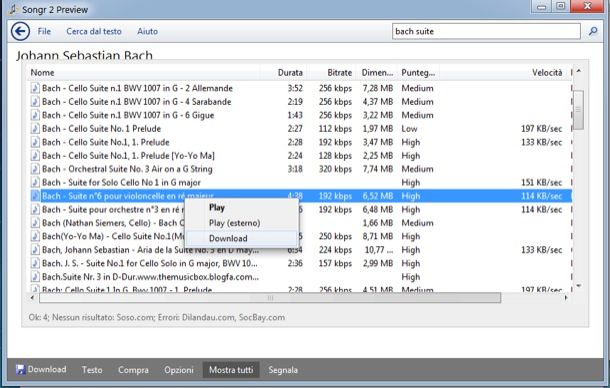Image resolution: width=610 pixels, height=388 pixels.
Task: Choose Play (esterno) from context menu
Action: pyautogui.click(x=241, y=223)
